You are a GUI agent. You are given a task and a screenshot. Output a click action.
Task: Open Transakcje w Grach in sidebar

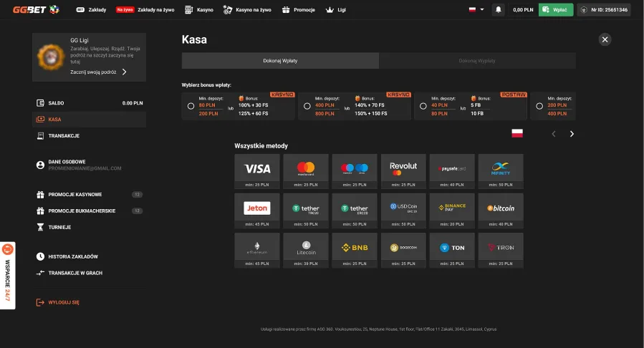89,273
